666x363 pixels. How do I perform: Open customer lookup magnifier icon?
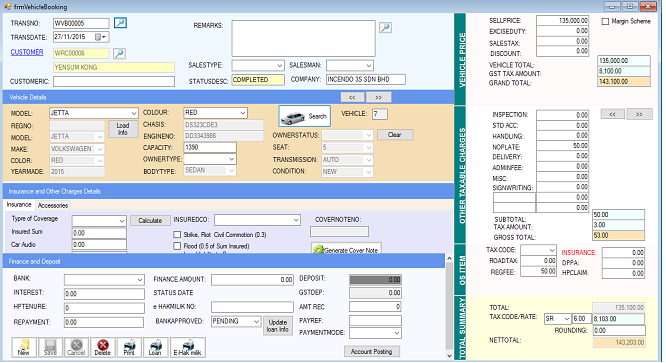coord(119,53)
